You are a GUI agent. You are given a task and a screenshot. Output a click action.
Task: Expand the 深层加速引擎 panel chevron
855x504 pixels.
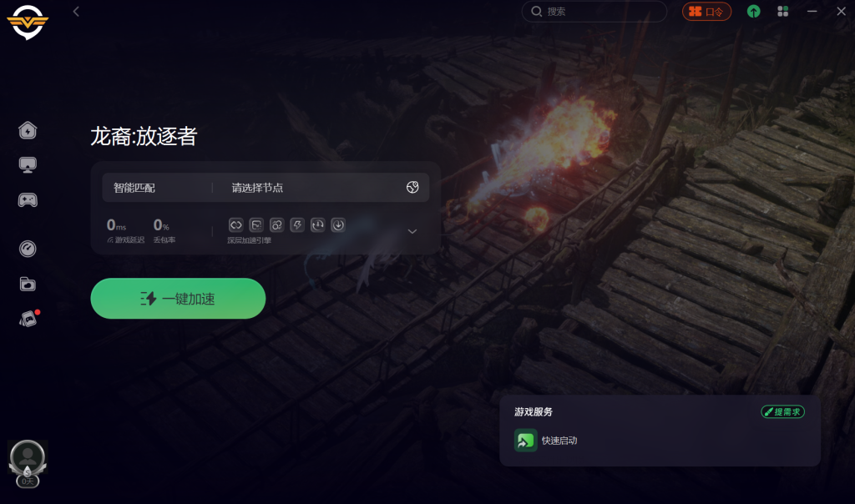pos(412,232)
